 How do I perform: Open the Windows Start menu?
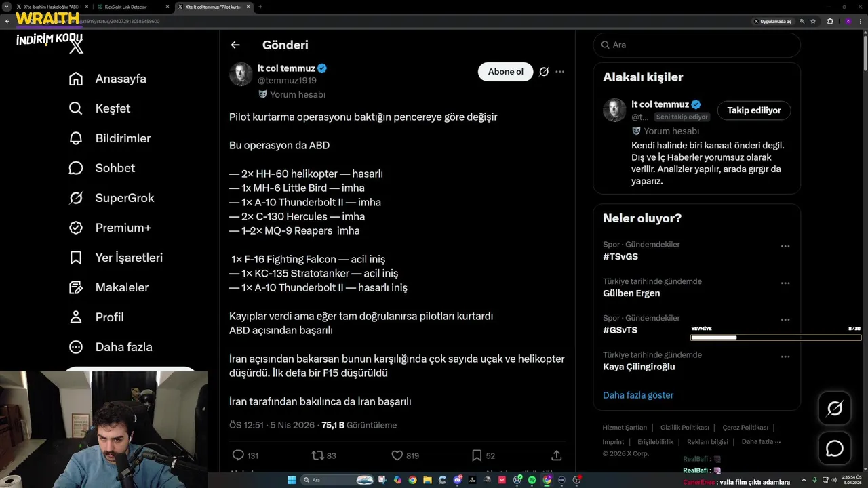tap(292, 480)
